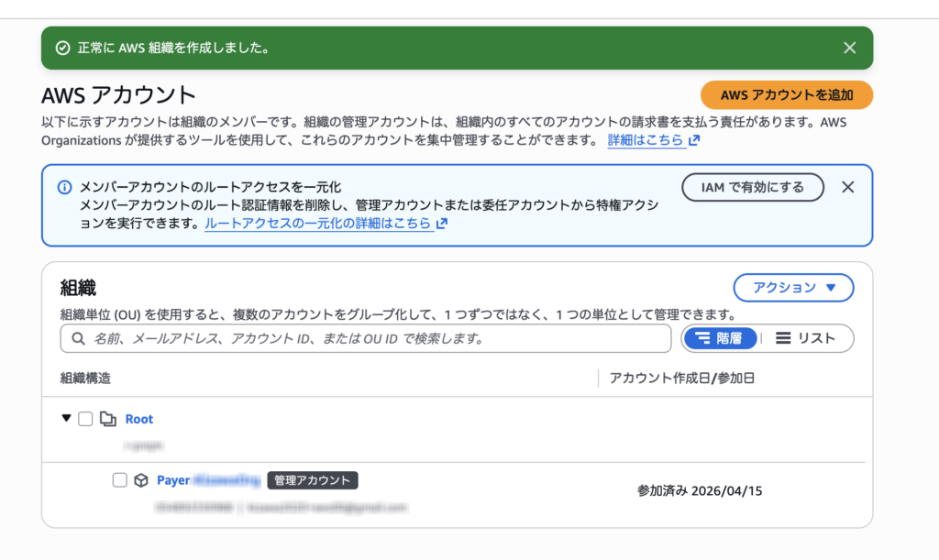The height and width of the screenshot is (560, 939).
Task: Click the magnifier icon in the search field
Action: click(x=78, y=338)
